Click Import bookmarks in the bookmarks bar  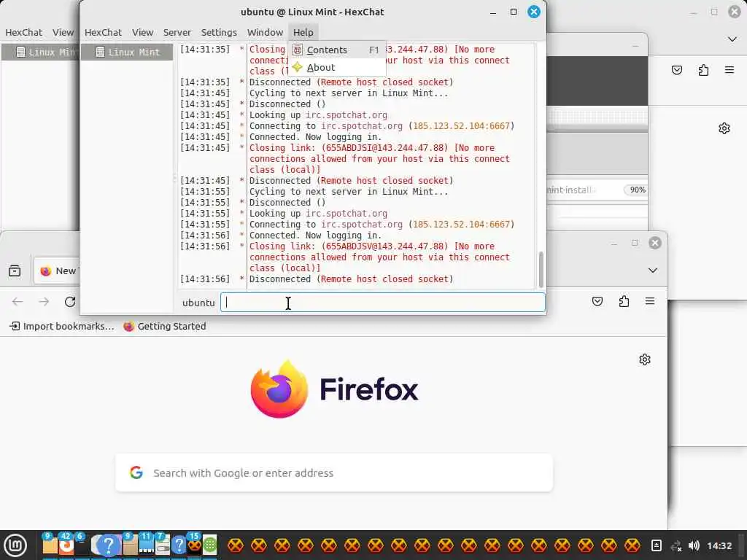click(62, 326)
